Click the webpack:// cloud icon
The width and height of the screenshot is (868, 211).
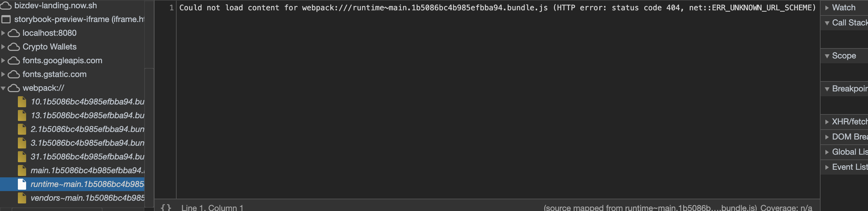tap(14, 88)
